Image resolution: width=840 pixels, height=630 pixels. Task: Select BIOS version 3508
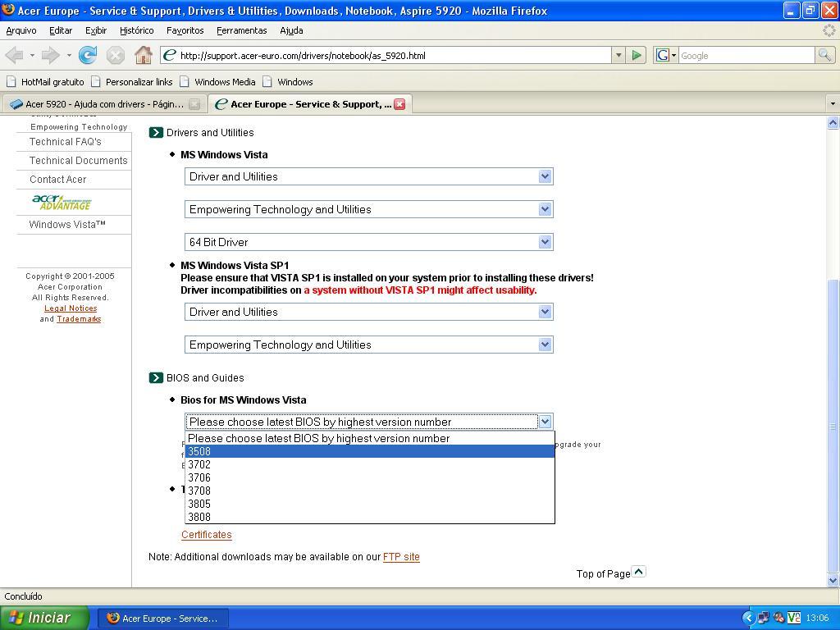pyautogui.click(x=370, y=451)
